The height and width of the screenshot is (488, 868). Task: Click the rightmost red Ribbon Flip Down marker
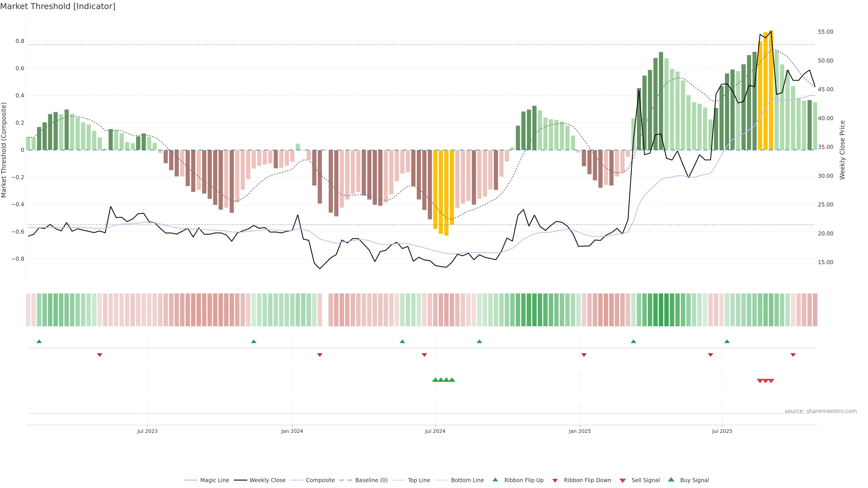(793, 355)
